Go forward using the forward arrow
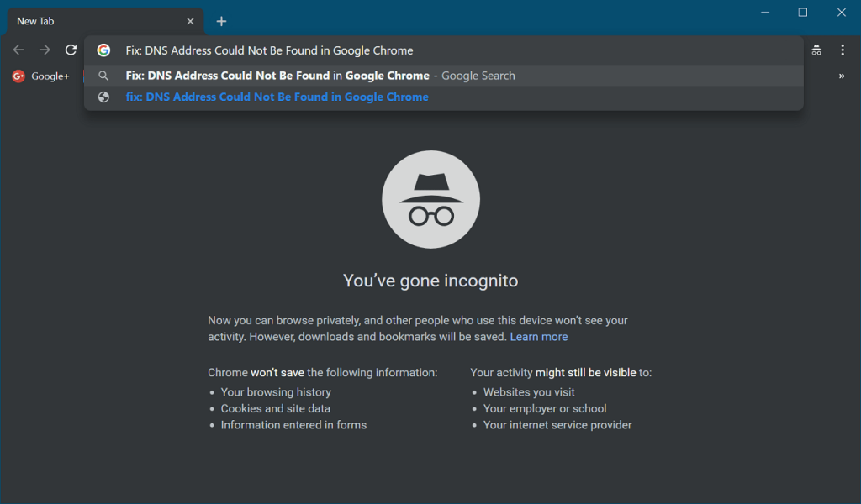 pyautogui.click(x=45, y=50)
